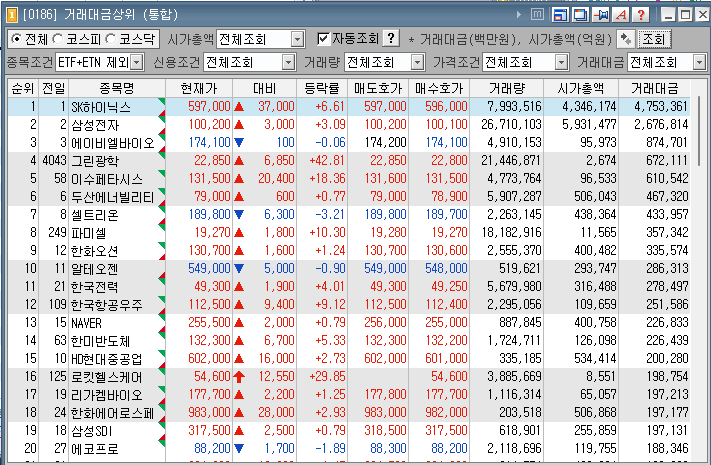Click the vertical scrollbar thumb of the table
The height and width of the screenshot is (465, 711).
tap(699, 131)
